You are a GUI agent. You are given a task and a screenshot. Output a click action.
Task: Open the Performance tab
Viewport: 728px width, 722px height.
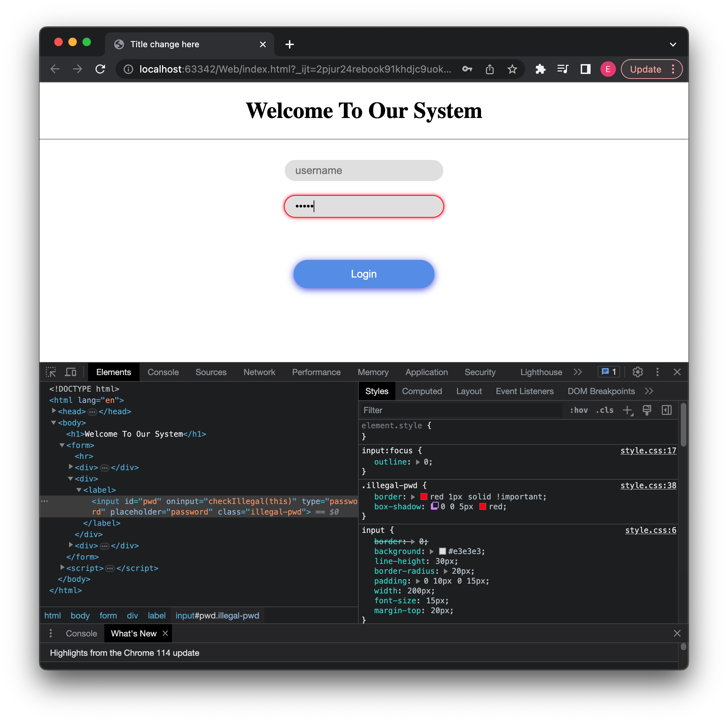(x=316, y=372)
